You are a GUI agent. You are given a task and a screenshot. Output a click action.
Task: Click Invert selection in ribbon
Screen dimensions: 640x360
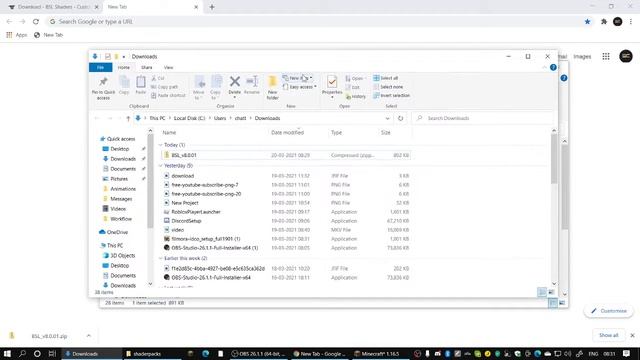[391, 96]
